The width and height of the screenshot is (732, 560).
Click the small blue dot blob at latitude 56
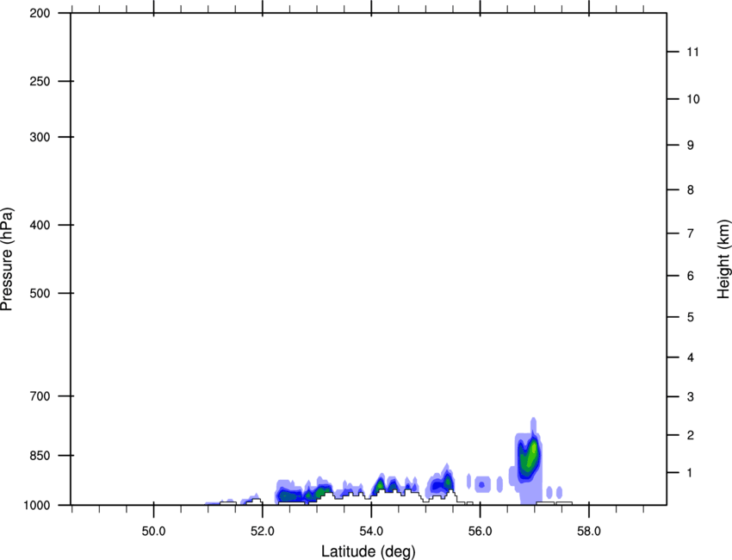click(x=481, y=484)
